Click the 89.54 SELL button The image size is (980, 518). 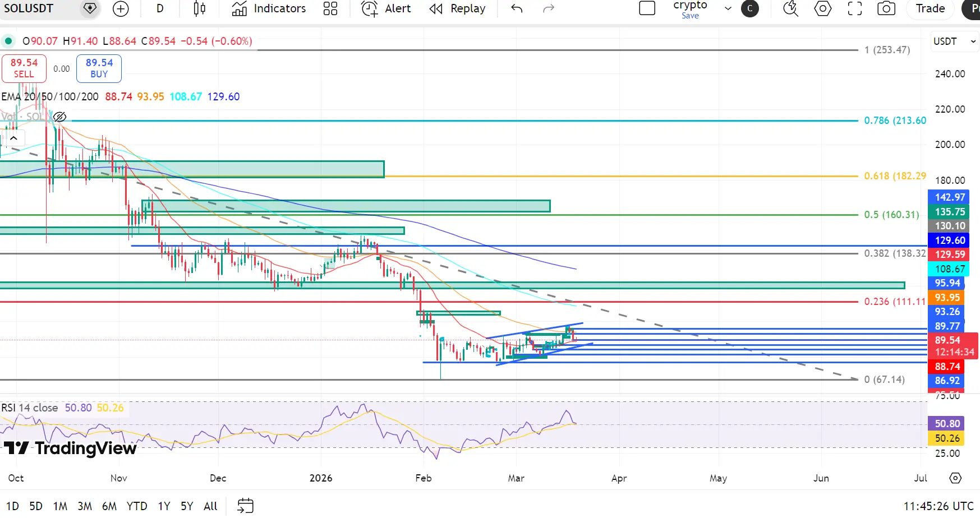(x=24, y=68)
